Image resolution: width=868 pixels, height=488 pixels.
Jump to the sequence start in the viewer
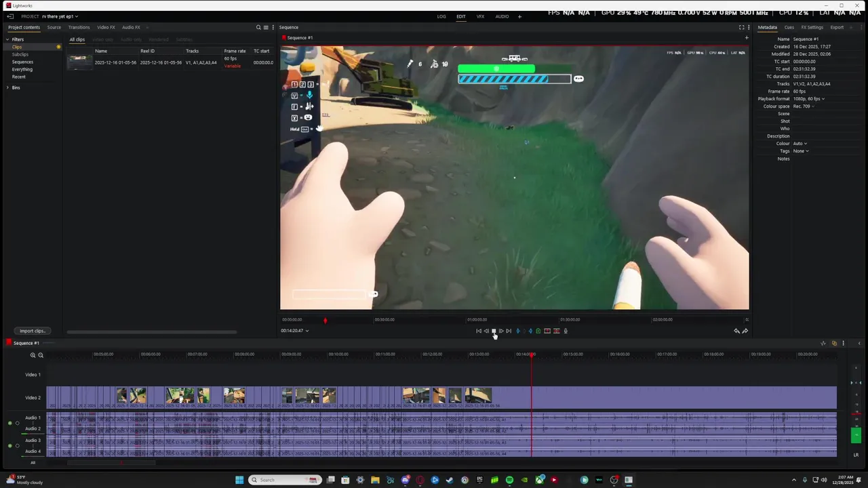(479, 331)
